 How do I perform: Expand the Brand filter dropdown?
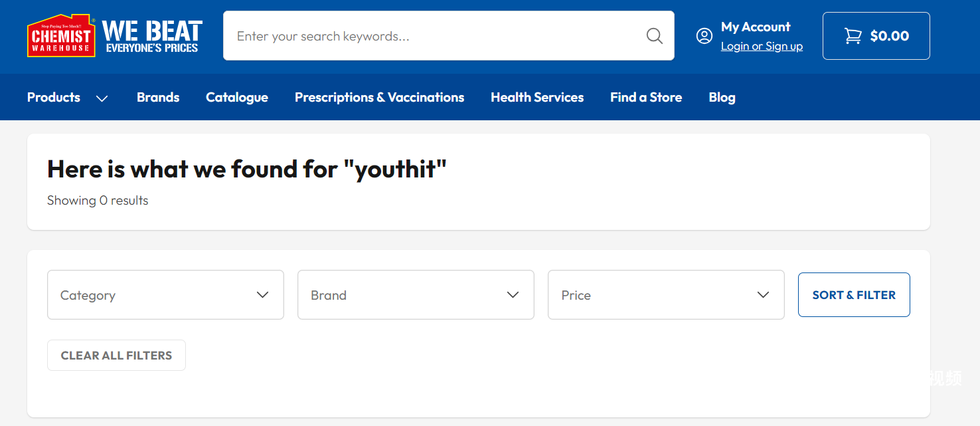pos(416,294)
